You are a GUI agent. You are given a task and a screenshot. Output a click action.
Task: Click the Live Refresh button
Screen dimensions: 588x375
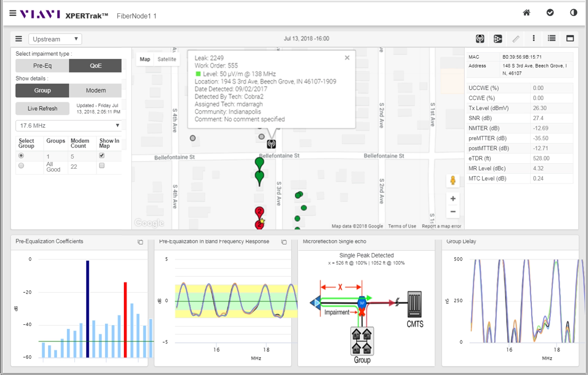(42, 108)
